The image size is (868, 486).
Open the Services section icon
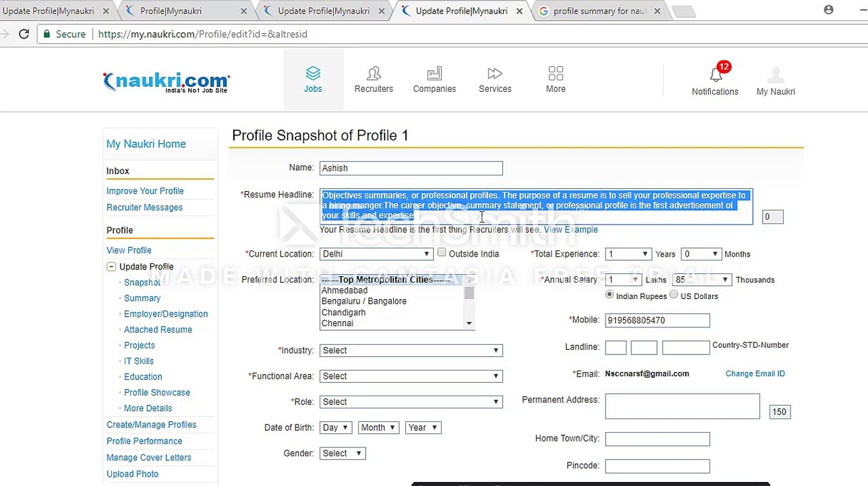tap(495, 74)
